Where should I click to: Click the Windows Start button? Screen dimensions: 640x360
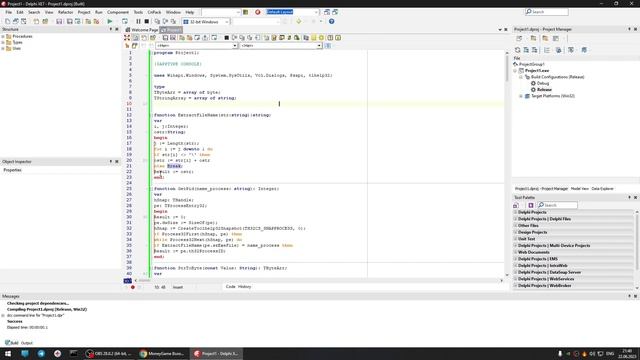8,353
